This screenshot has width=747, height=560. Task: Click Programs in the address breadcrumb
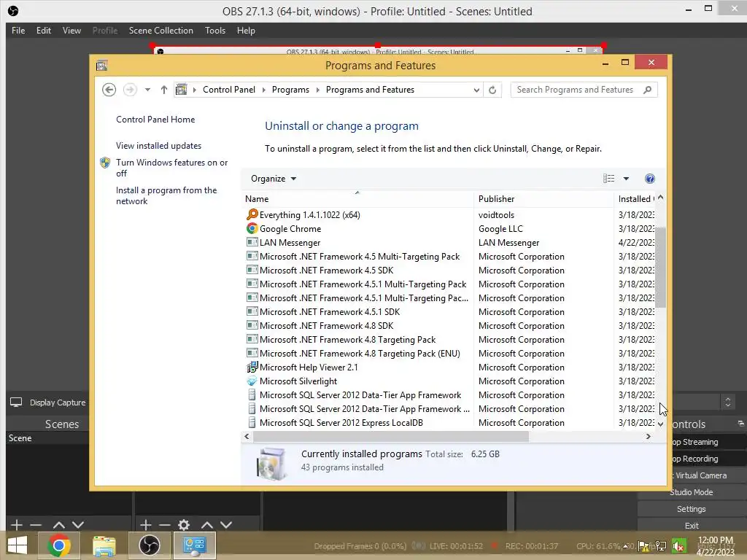point(290,90)
